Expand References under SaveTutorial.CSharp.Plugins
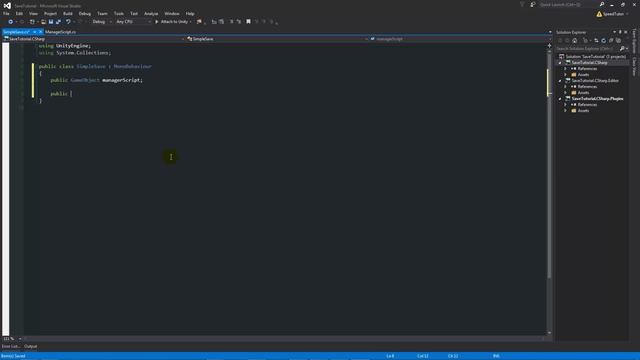Screen dimensions: 640x360 (566, 104)
